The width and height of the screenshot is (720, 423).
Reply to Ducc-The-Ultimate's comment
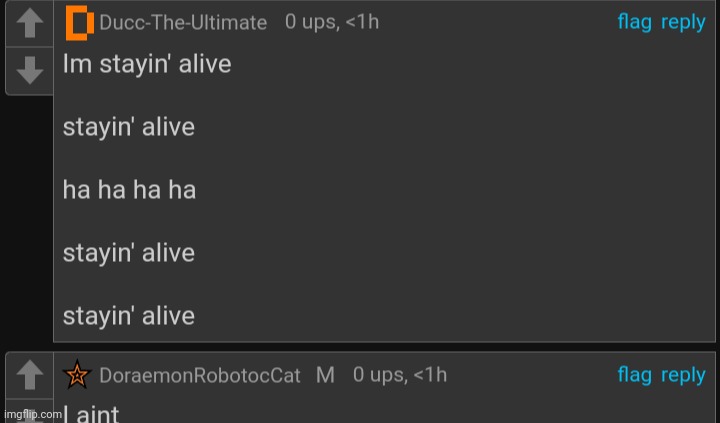(683, 23)
